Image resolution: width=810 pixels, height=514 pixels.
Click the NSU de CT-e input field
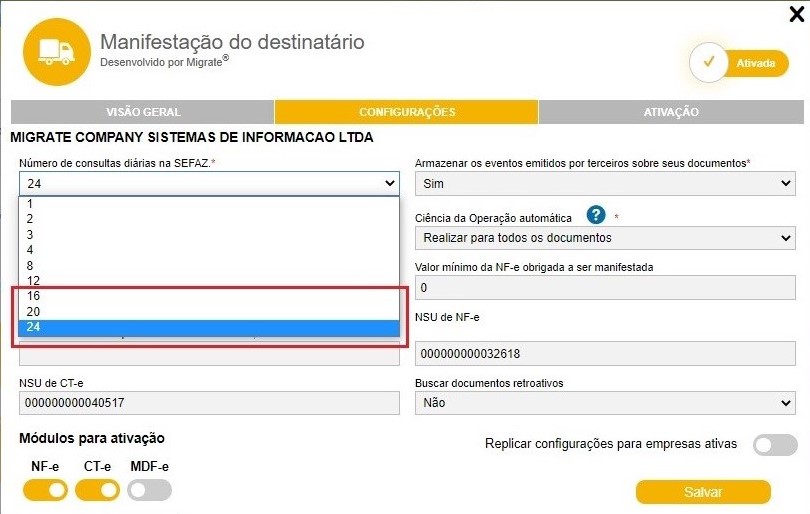point(209,403)
